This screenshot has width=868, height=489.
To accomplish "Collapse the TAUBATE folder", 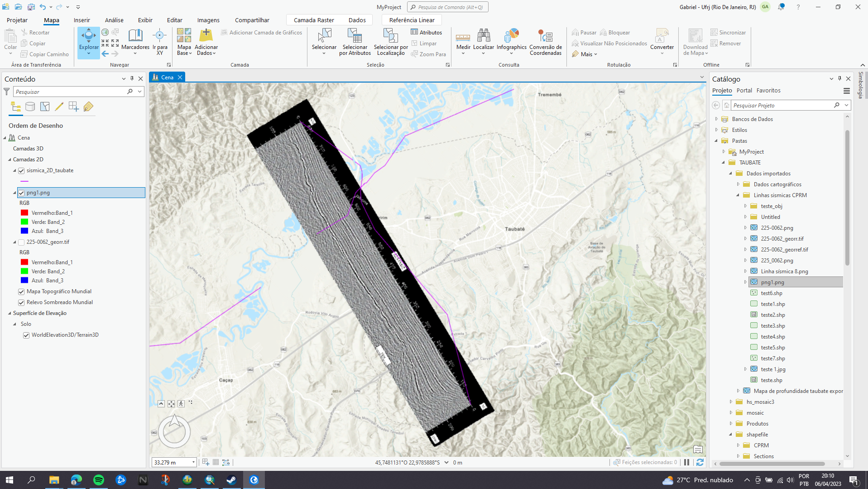I will [x=724, y=163].
